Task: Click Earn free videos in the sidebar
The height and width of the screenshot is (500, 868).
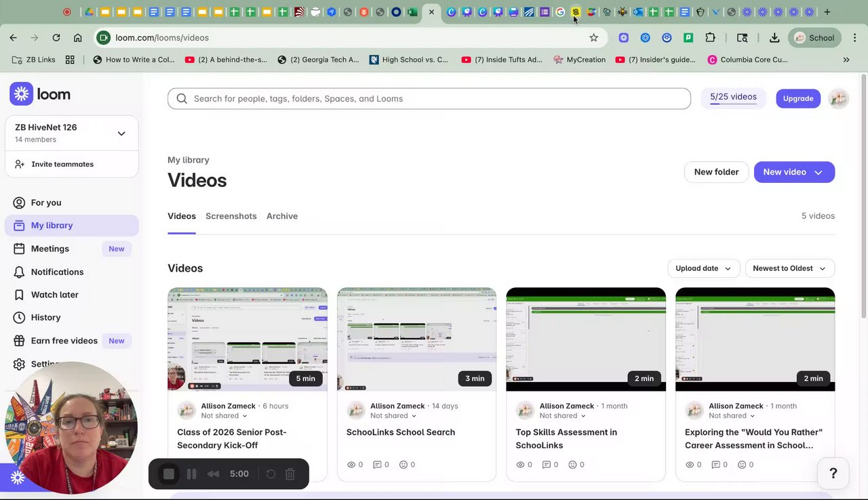Action: 72,341
